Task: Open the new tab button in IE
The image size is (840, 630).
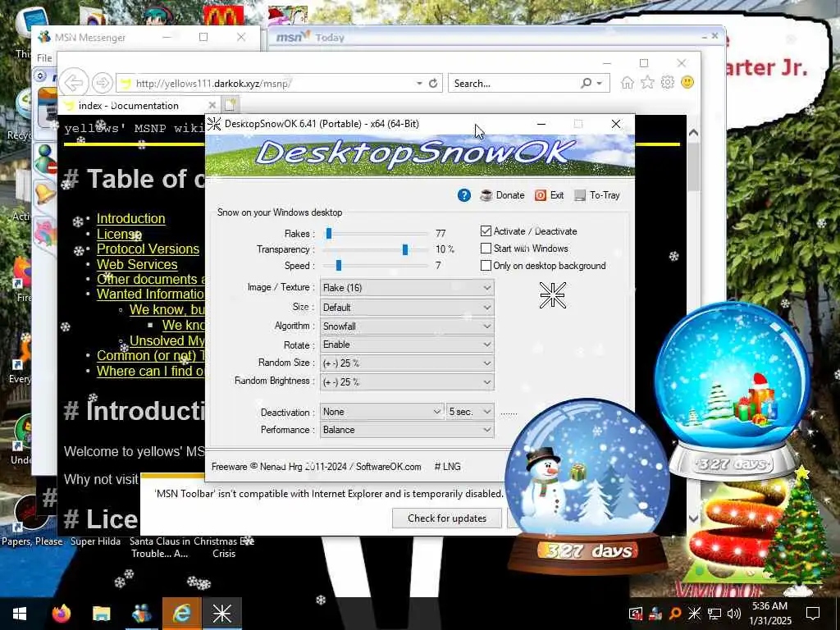Action: point(231,105)
